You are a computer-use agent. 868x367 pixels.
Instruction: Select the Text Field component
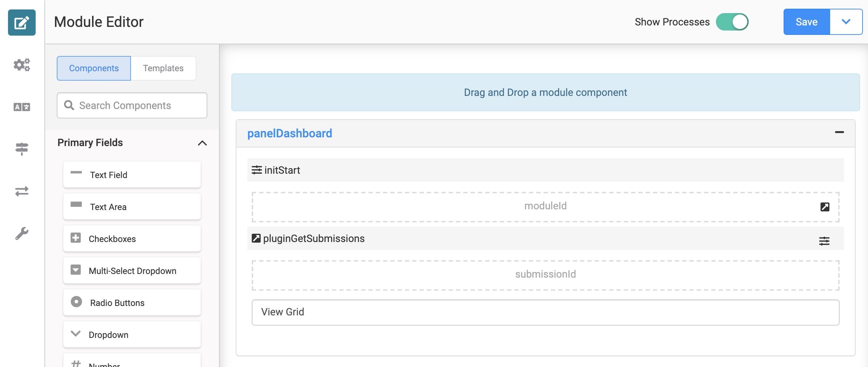132,175
